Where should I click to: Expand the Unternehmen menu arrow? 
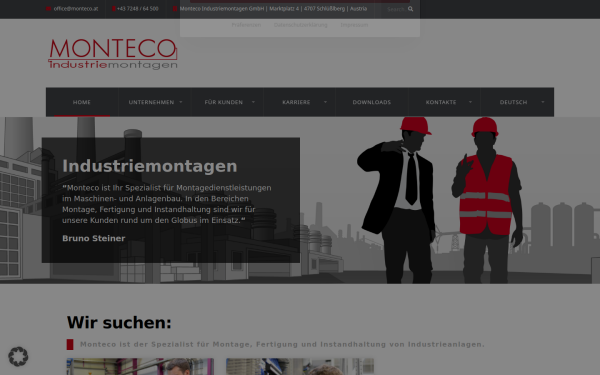coord(181,102)
